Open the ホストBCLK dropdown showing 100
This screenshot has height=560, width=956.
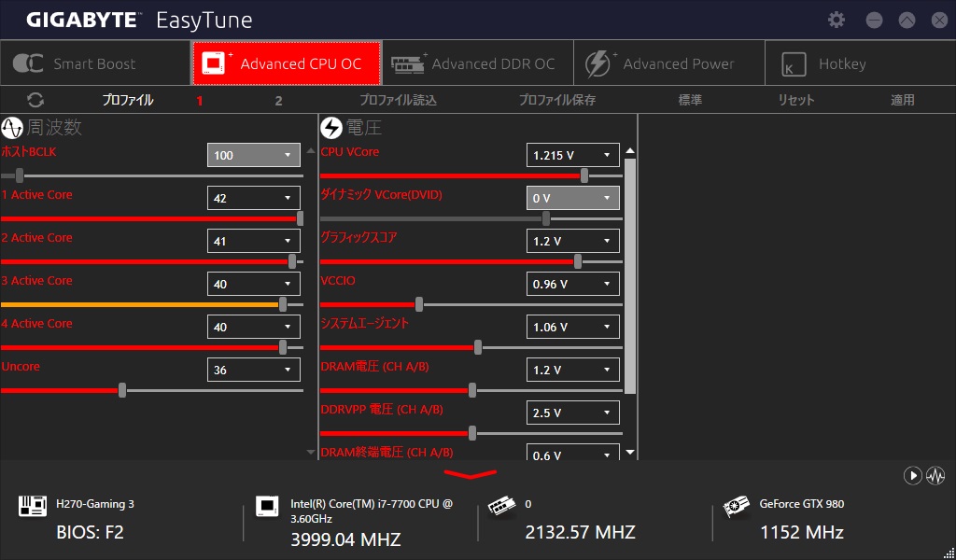254,155
